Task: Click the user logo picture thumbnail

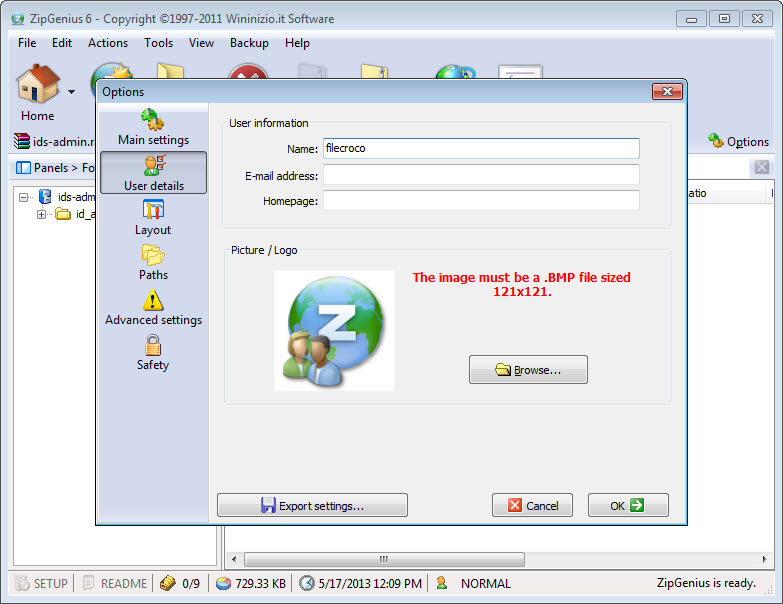Action: pyautogui.click(x=335, y=330)
